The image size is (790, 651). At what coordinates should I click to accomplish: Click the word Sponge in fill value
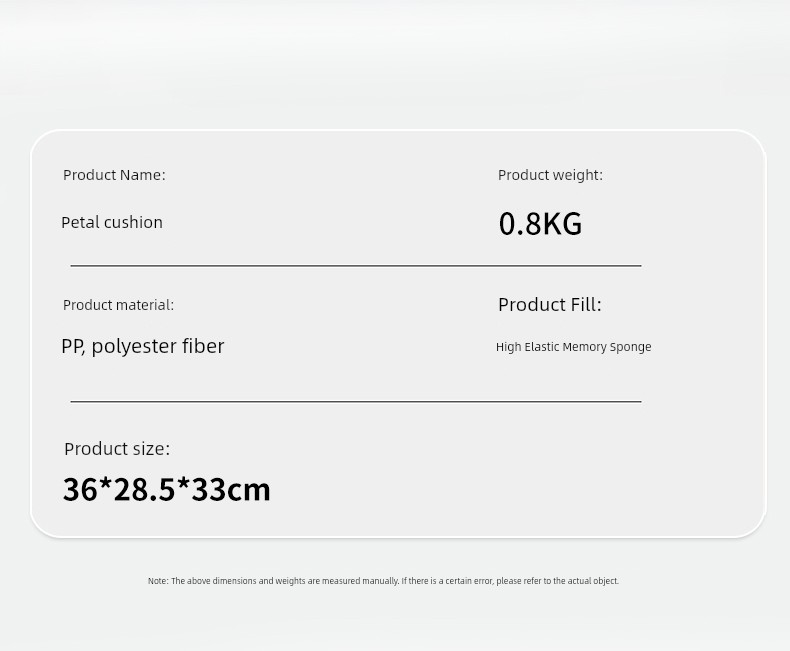pyautogui.click(x=630, y=347)
